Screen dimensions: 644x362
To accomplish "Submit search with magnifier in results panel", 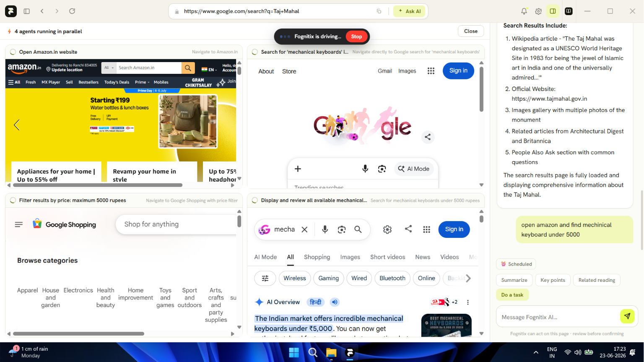I will tap(358, 229).
